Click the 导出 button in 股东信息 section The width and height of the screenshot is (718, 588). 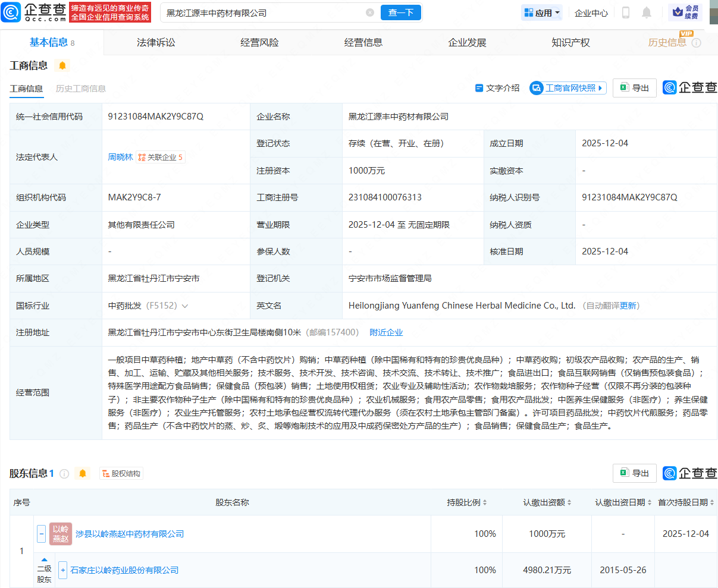[x=634, y=473]
